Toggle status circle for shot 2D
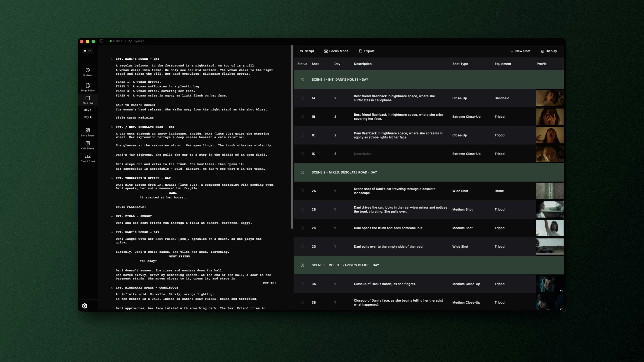The height and width of the screenshot is (362, 644). click(302, 247)
